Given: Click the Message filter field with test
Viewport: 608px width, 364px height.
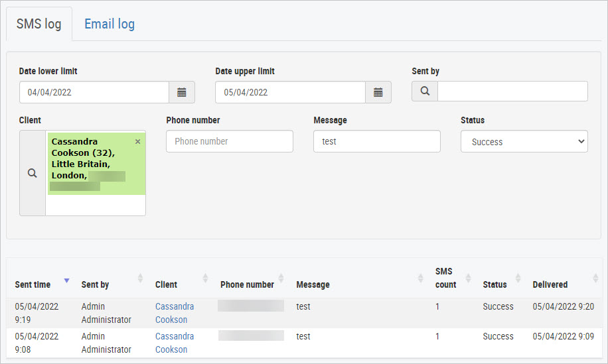Looking at the screenshot, I should tap(377, 141).
